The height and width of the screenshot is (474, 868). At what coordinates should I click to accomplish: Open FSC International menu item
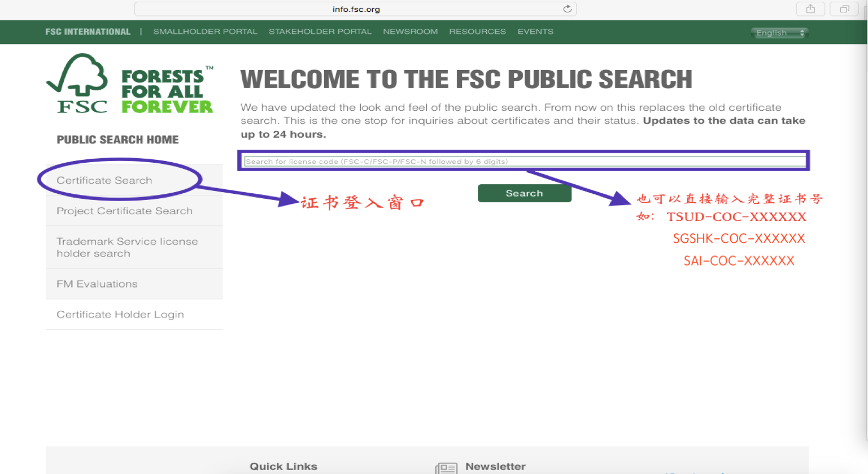[x=88, y=32]
